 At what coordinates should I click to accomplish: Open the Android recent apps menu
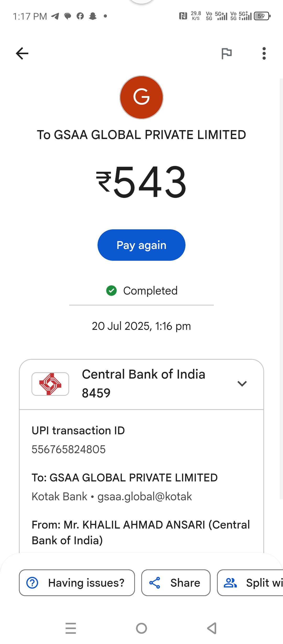[x=71, y=628]
